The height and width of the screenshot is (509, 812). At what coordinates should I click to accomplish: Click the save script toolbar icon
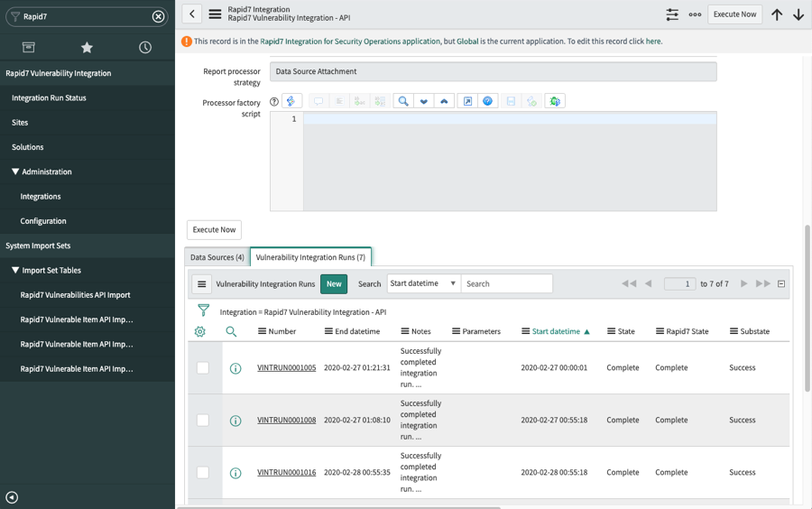tap(512, 101)
